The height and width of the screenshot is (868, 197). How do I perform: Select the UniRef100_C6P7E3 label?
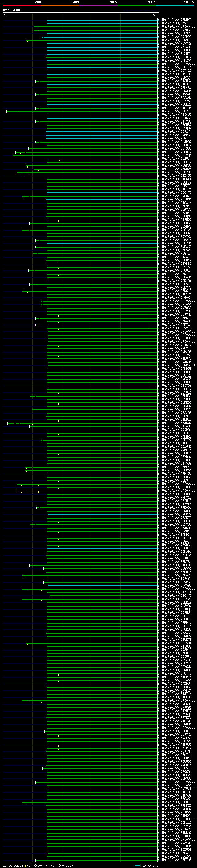pos(177,111)
